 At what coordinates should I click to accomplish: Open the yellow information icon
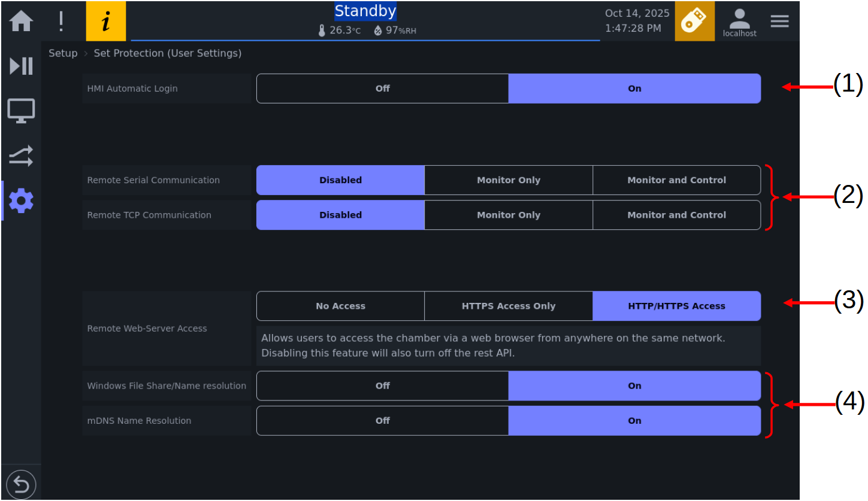(x=106, y=21)
